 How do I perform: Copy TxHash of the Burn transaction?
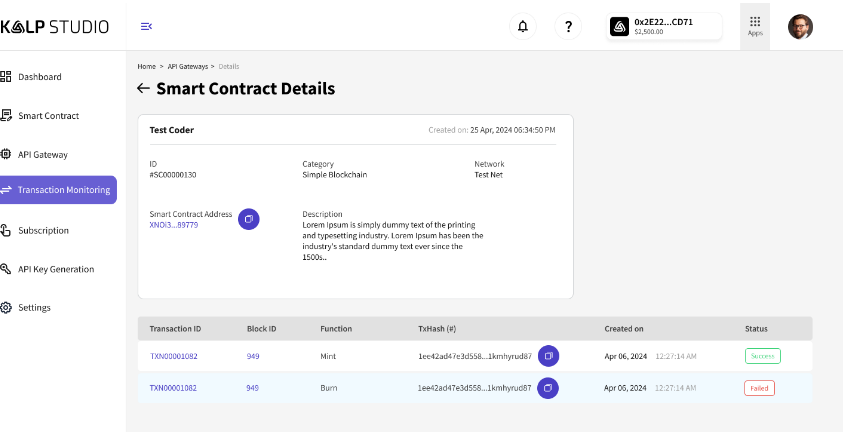pyautogui.click(x=548, y=388)
